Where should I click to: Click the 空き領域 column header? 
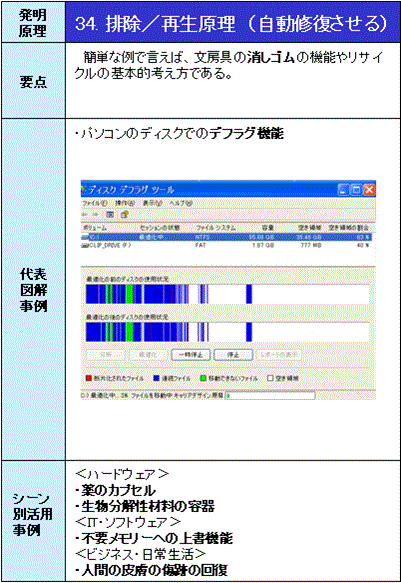pyautogui.click(x=310, y=228)
